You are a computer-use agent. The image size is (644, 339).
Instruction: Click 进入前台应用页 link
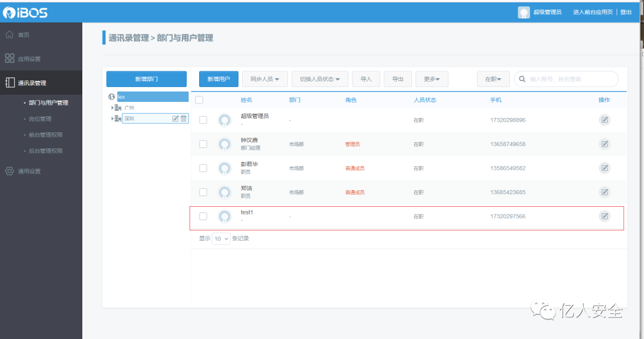593,13
